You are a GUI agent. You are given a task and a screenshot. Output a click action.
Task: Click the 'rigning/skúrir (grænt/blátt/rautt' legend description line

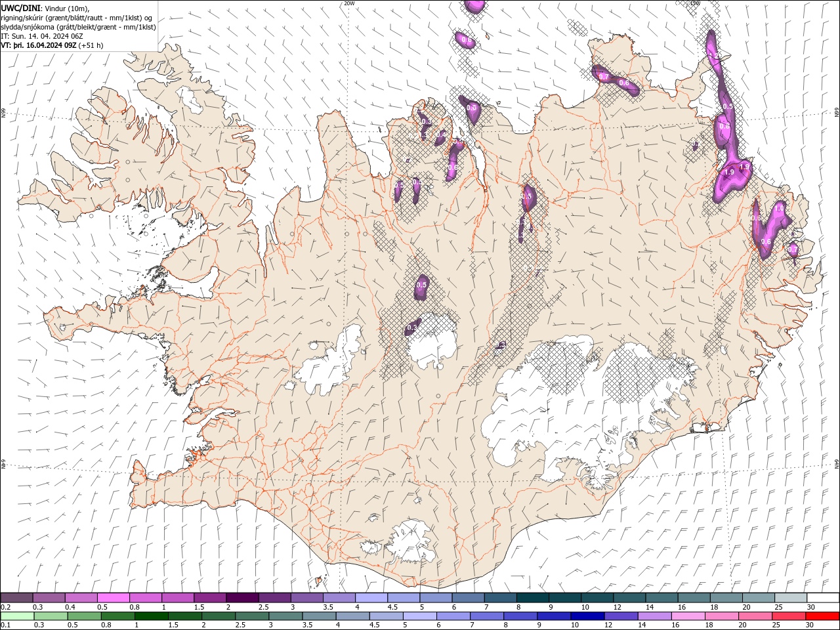(x=77, y=18)
